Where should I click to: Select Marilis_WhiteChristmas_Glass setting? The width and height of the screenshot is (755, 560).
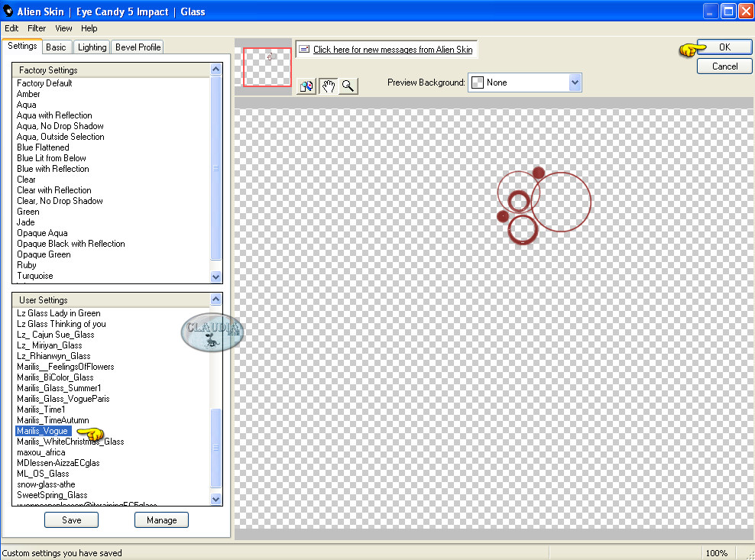tap(70, 442)
